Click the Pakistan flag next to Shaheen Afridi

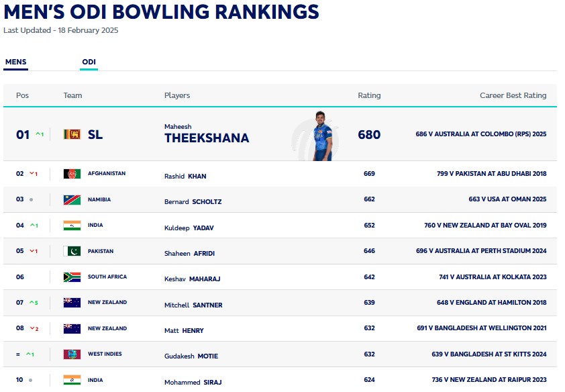[x=72, y=251]
